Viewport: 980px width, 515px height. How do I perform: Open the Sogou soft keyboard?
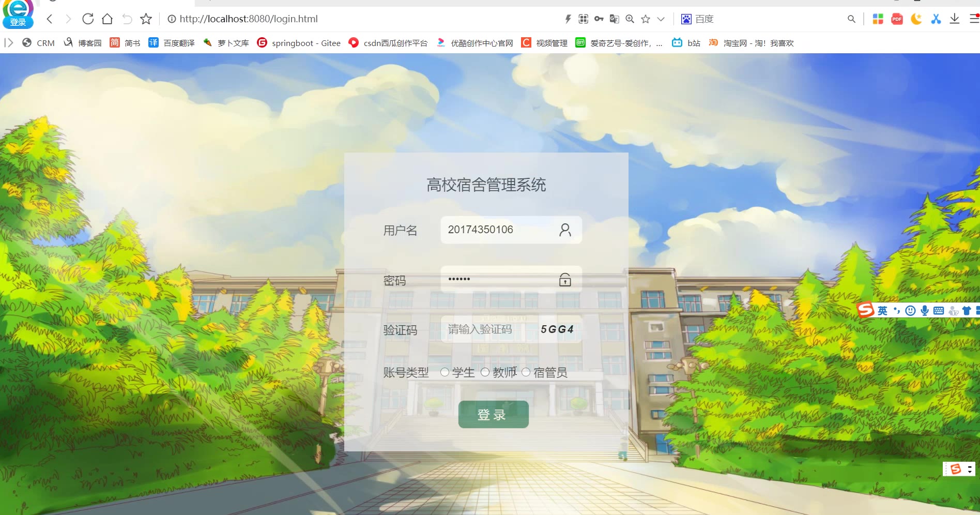pyautogui.click(x=939, y=311)
